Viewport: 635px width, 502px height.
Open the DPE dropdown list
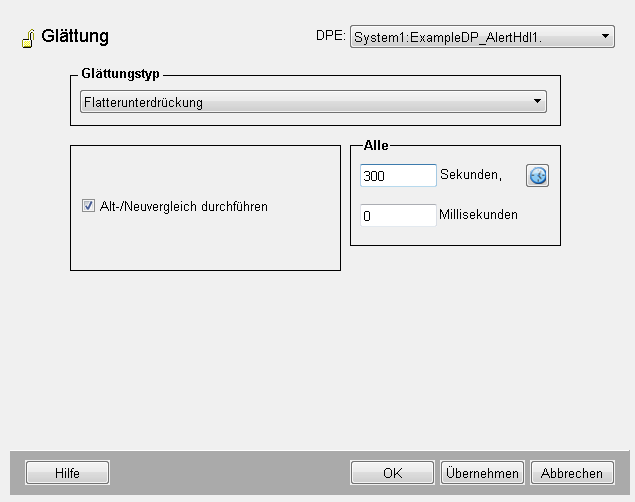[x=482, y=37]
